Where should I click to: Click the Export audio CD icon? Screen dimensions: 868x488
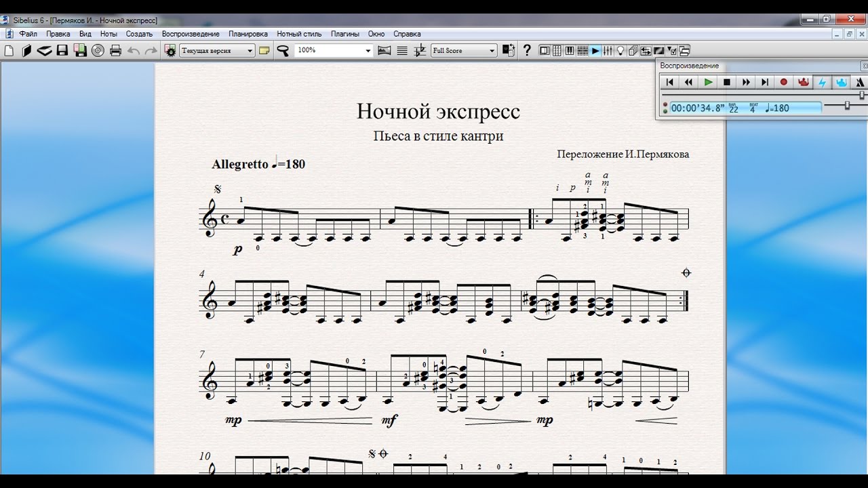(x=98, y=50)
